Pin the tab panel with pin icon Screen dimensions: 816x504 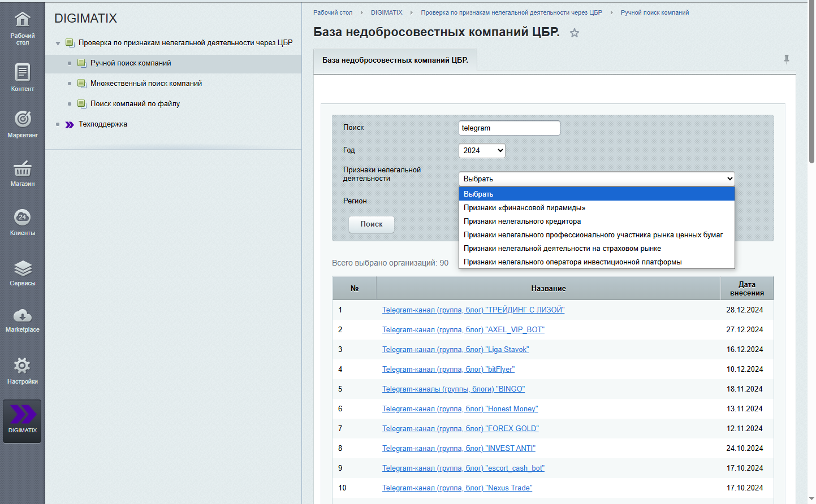[x=786, y=59]
